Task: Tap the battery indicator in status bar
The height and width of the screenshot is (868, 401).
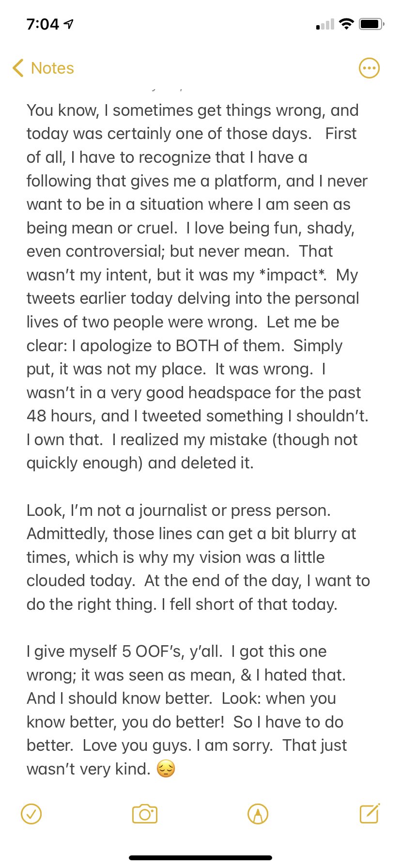Action: pyautogui.click(x=372, y=24)
